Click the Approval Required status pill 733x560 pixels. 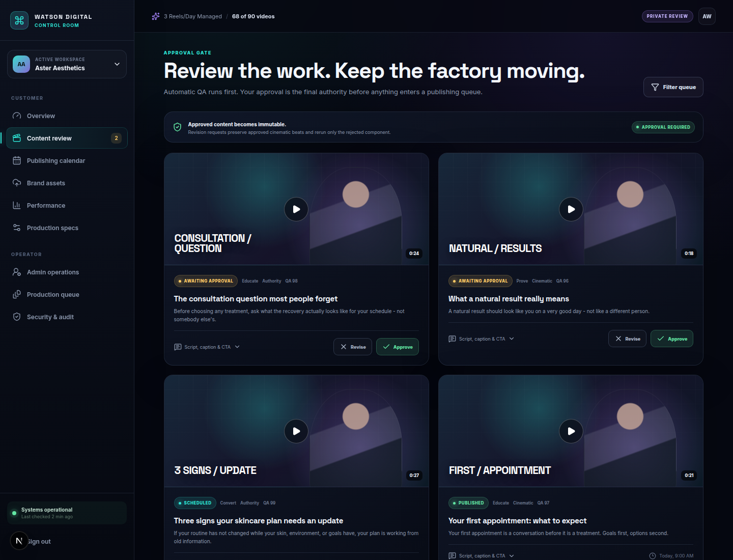point(663,127)
